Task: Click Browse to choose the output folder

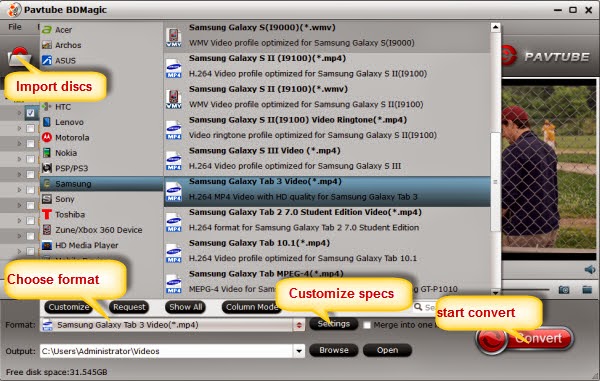Action: [x=334, y=350]
